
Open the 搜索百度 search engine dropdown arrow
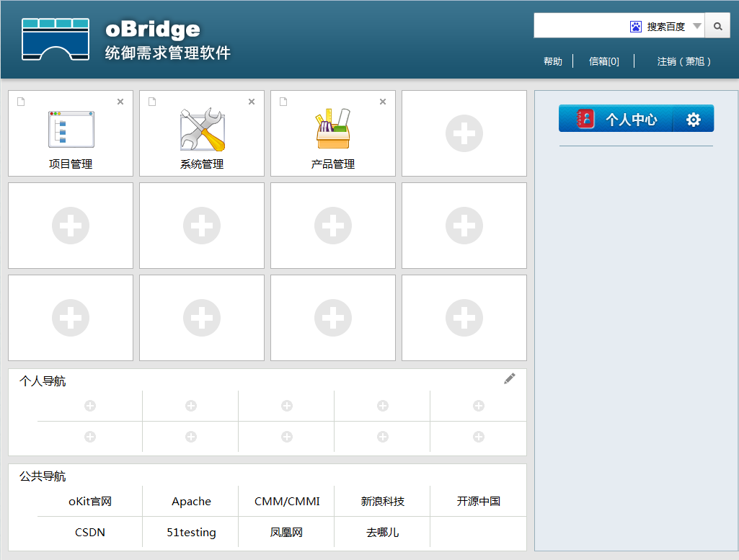point(697,26)
